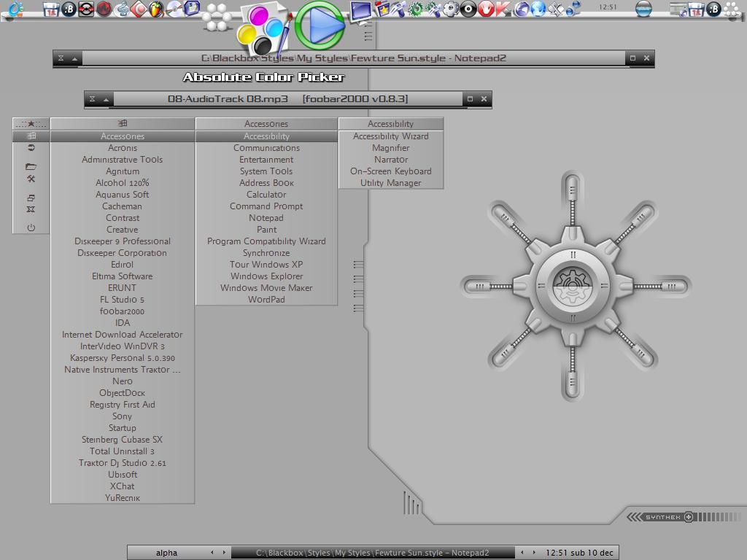
Task: Click the hammer-wrench tools icon in the sidebar
Action: (x=31, y=179)
